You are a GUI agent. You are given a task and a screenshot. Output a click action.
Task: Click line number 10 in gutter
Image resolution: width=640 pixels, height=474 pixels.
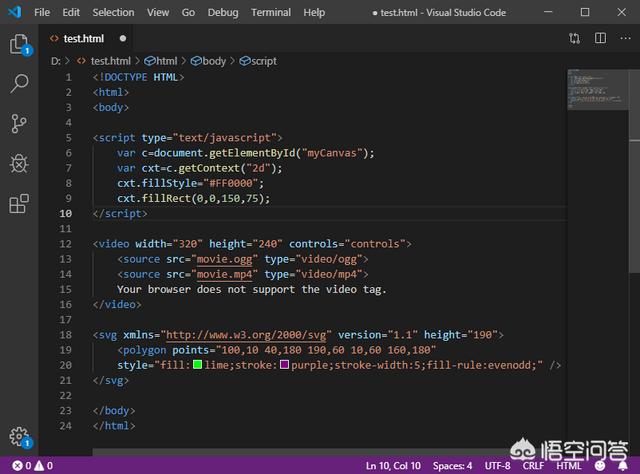pyautogui.click(x=65, y=214)
